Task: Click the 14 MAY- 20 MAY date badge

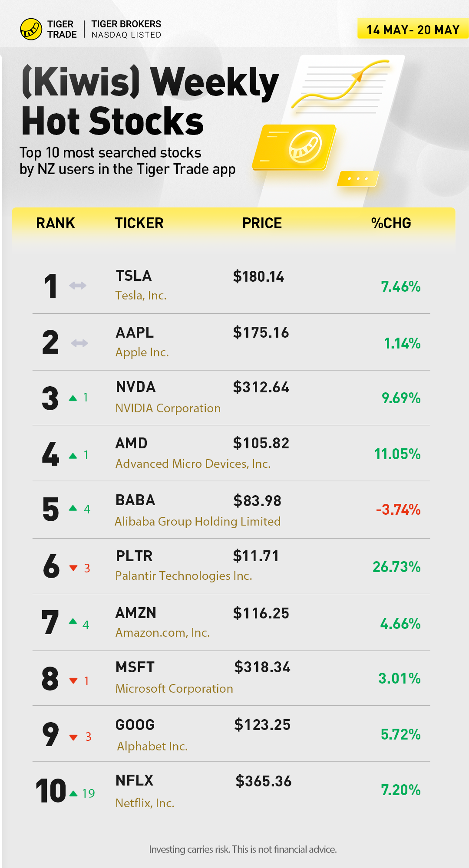Action: coord(413,30)
